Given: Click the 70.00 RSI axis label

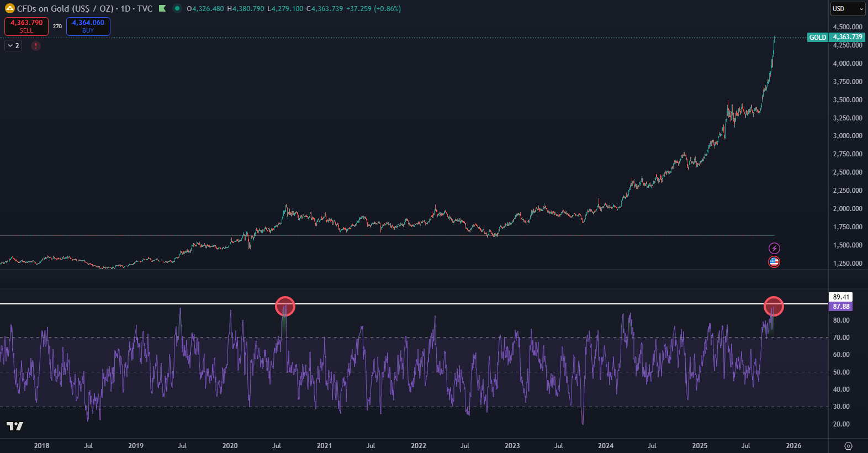Looking at the screenshot, I should pos(841,338).
